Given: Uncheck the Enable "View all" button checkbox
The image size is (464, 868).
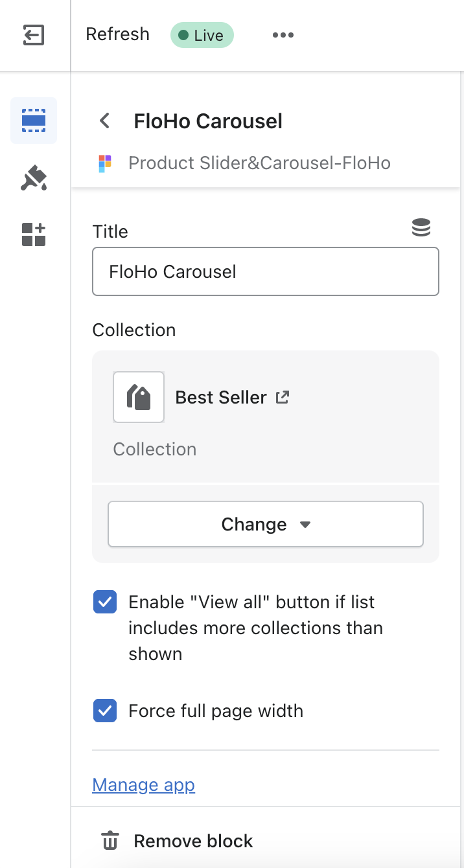Looking at the screenshot, I should pos(105,602).
